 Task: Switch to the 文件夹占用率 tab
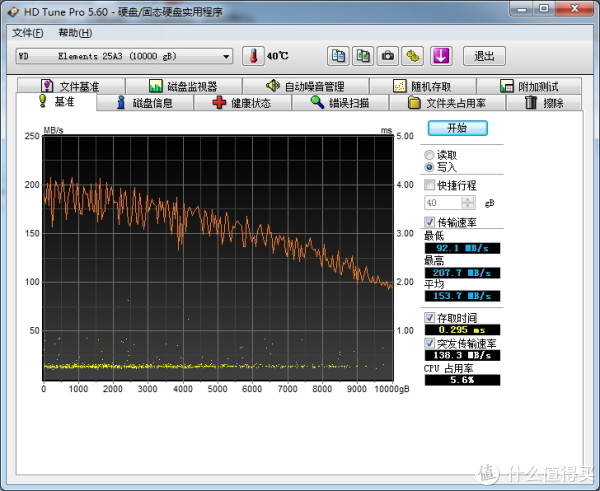point(447,103)
